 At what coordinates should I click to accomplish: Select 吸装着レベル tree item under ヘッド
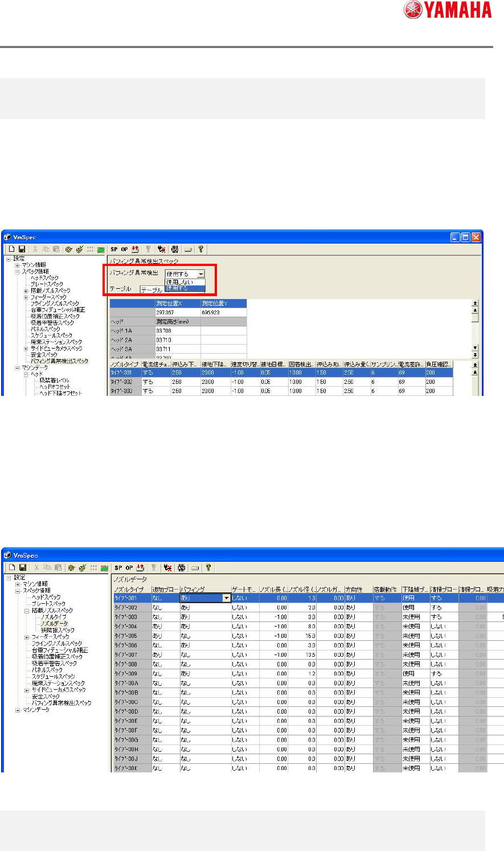54,381
